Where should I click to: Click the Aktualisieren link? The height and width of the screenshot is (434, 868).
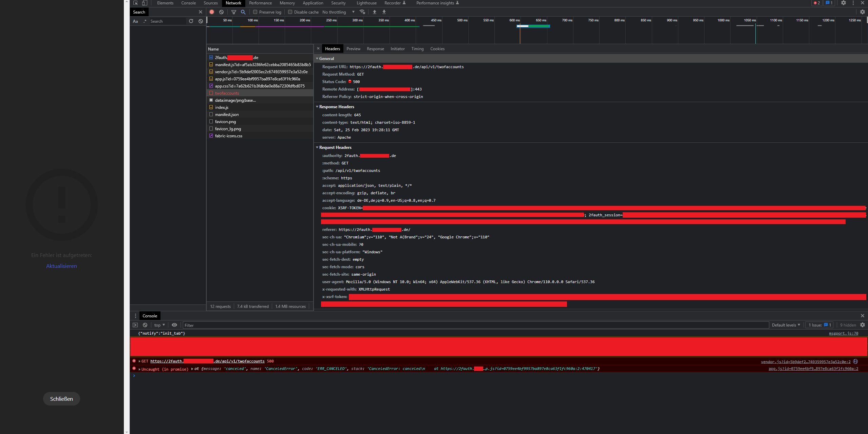pos(61,266)
